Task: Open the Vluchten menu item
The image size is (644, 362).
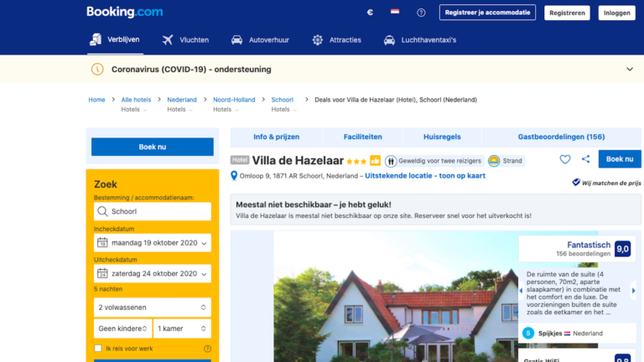Action: coord(185,39)
